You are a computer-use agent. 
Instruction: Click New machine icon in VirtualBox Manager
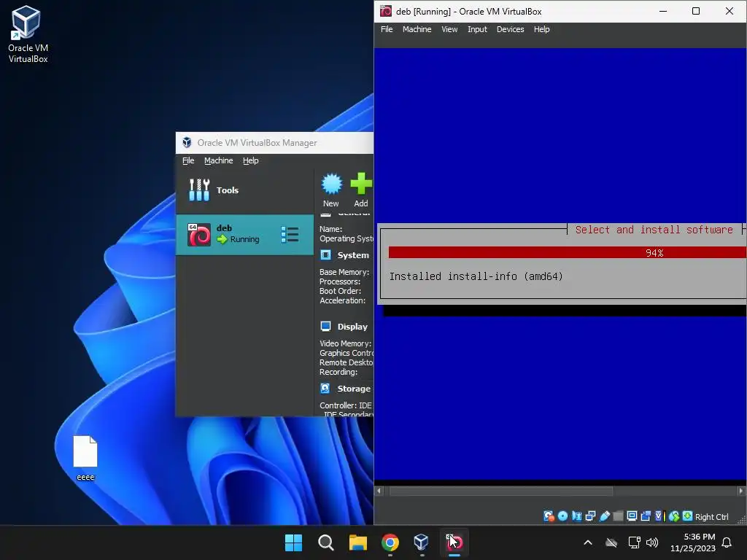click(x=332, y=190)
